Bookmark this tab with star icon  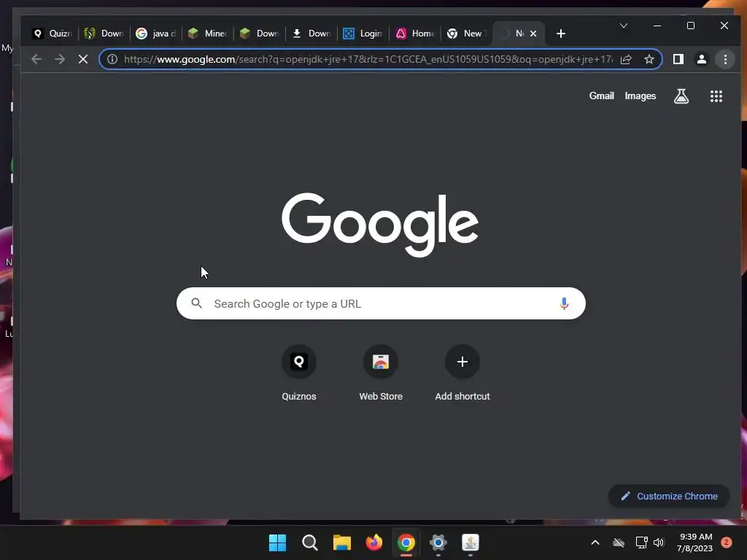pyautogui.click(x=649, y=59)
